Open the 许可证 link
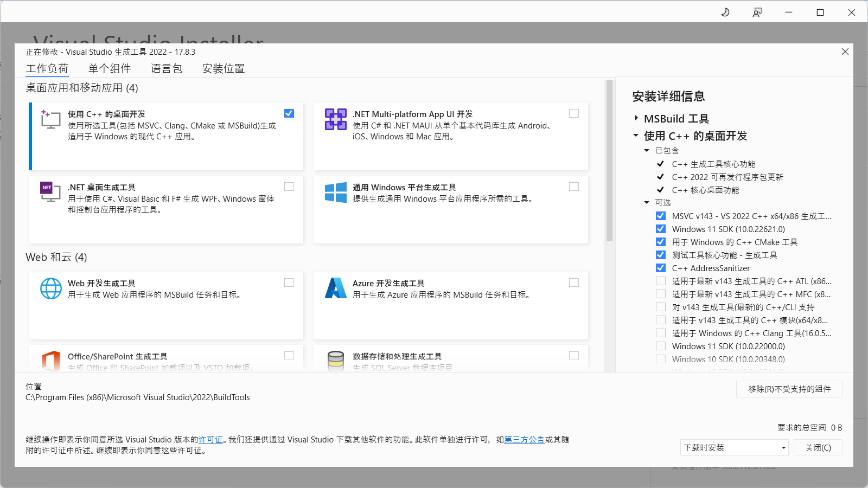The width and height of the screenshot is (868, 488). tap(210, 440)
